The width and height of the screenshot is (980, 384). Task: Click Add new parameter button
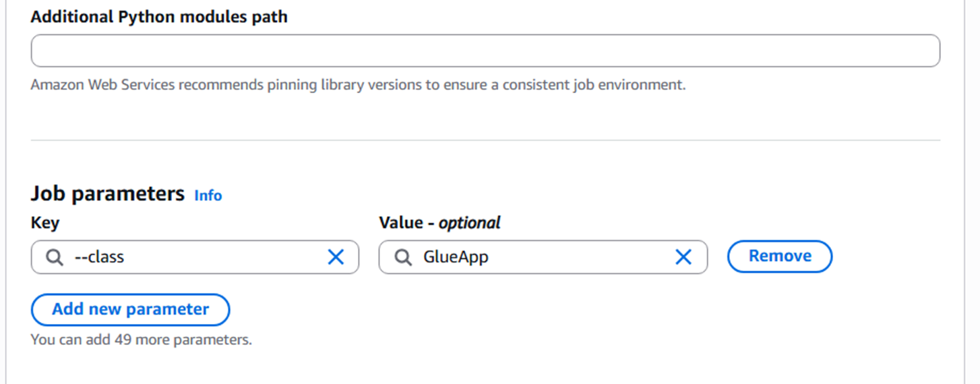coord(130,310)
